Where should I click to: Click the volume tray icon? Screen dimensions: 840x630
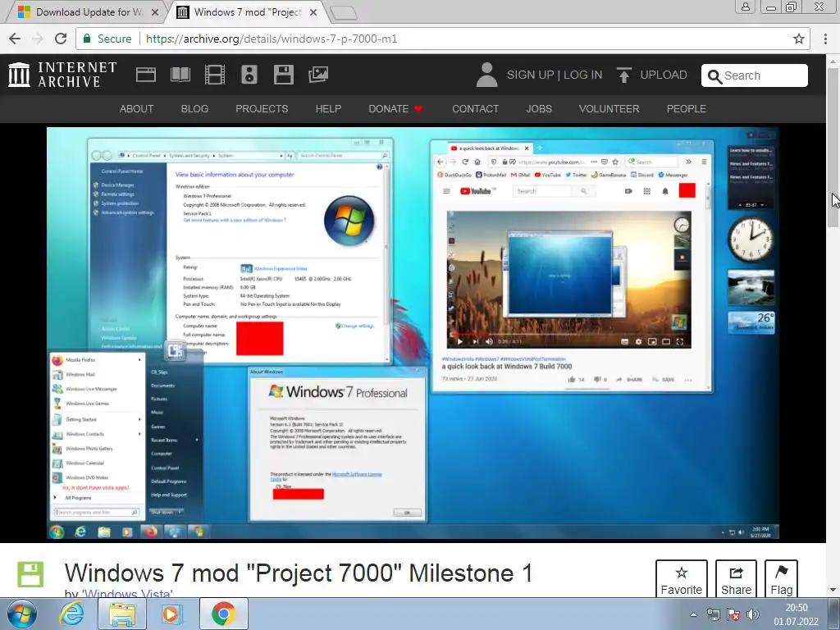(753, 614)
